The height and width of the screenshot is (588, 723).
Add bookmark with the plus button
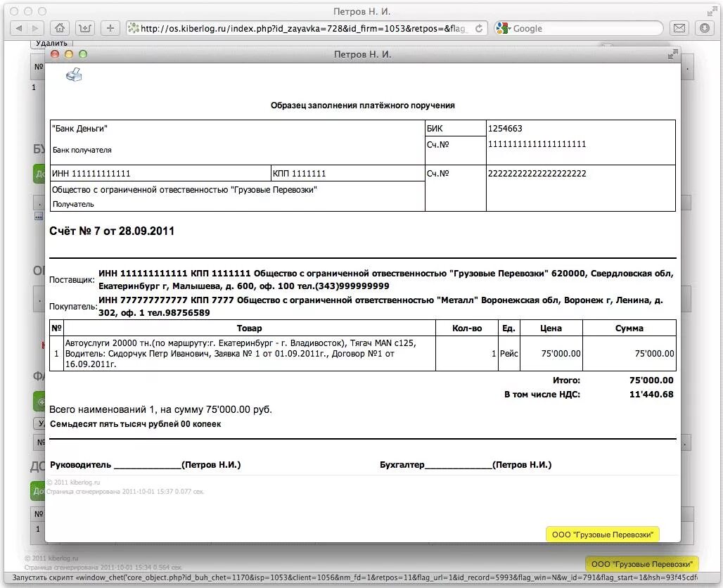point(110,28)
